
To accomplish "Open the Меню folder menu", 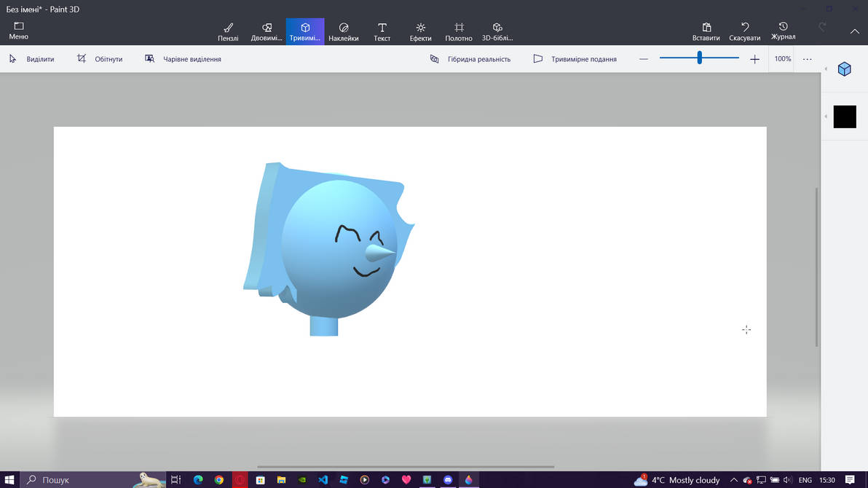I will point(18,31).
